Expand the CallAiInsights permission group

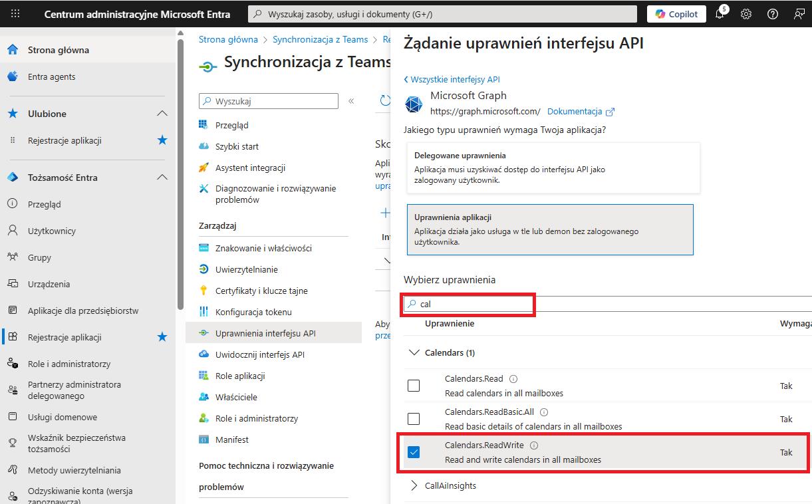click(x=414, y=485)
